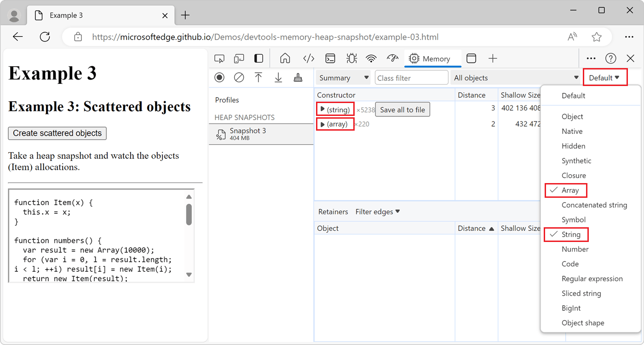
Task: Click the Class filter input field
Action: [411, 77]
